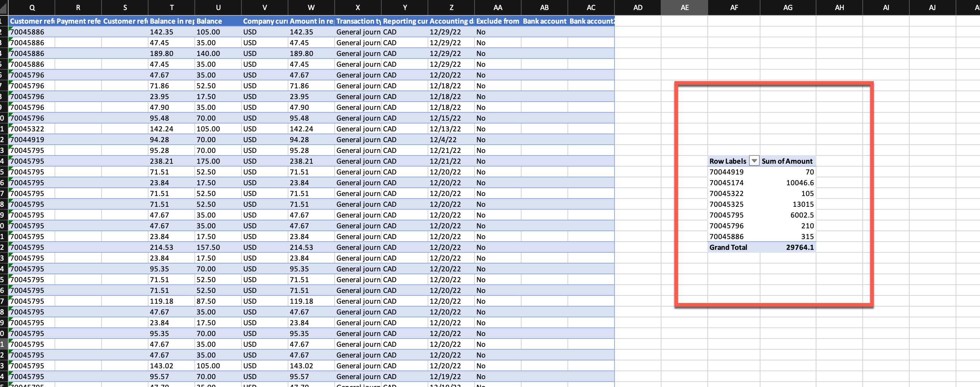Select Balance cell 87.50
The height and width of the screenshot is (387, 980).
218,301
